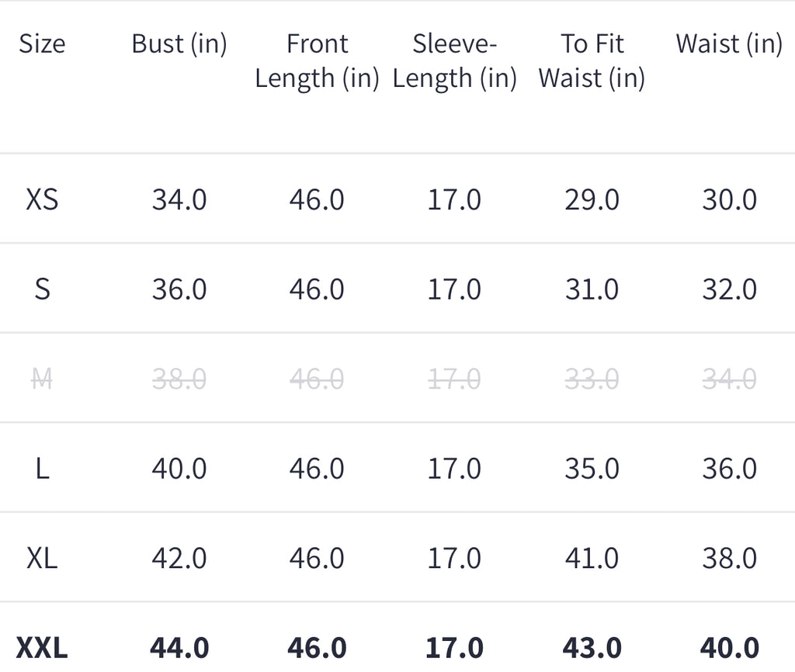This screenshot has width=795, height=672.
Task: Click XXL bust value 44.0
Action: click(179, 648)
